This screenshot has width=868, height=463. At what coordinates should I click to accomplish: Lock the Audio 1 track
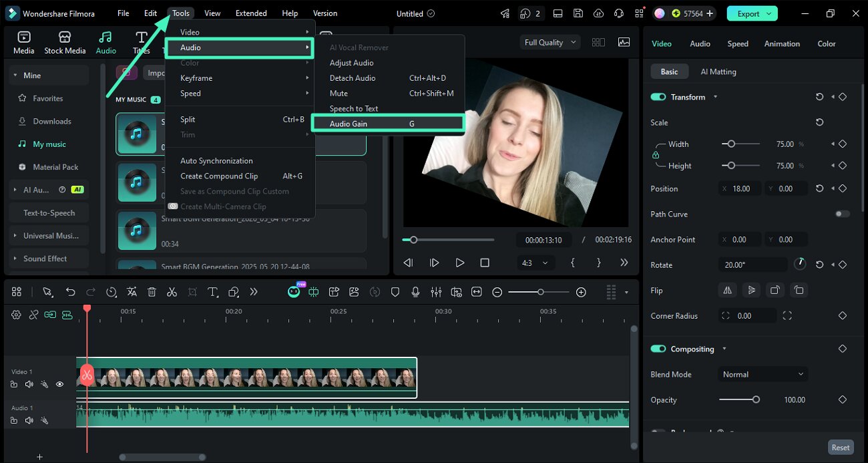pyautogui.click(x=14, y=420)
